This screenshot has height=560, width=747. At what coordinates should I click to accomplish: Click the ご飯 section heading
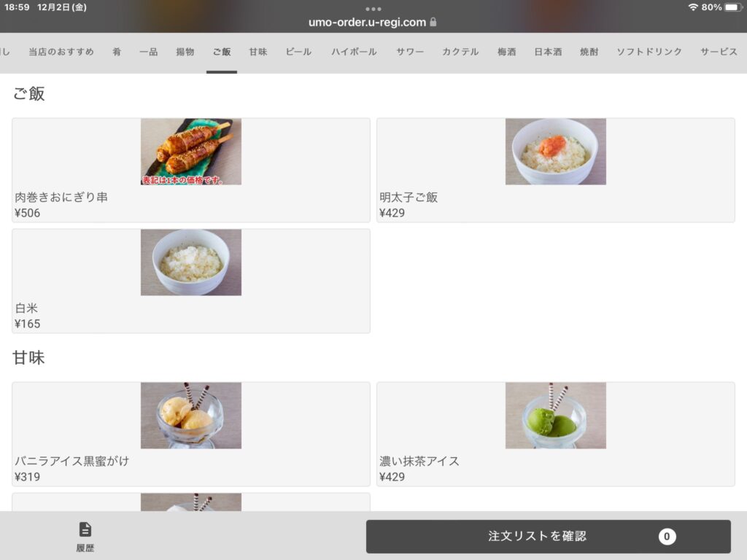click(29, 93)
